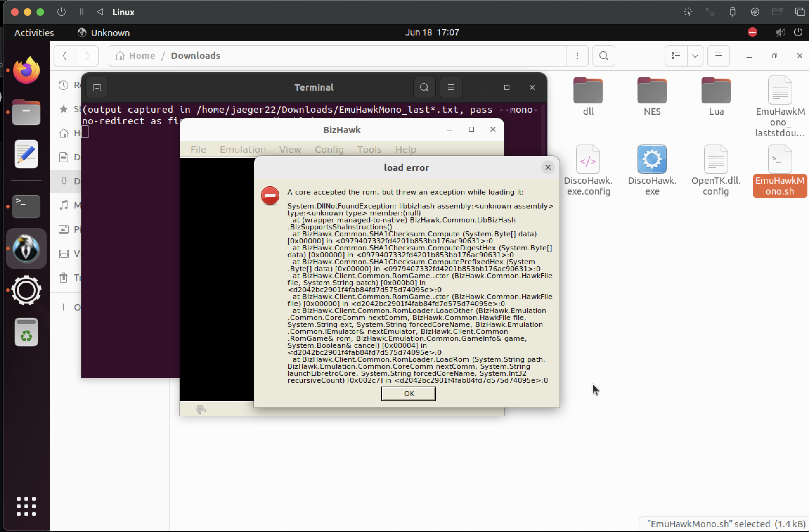
Task: Select the OpenTK.dll.config file
Action: [x=715, y=160]
